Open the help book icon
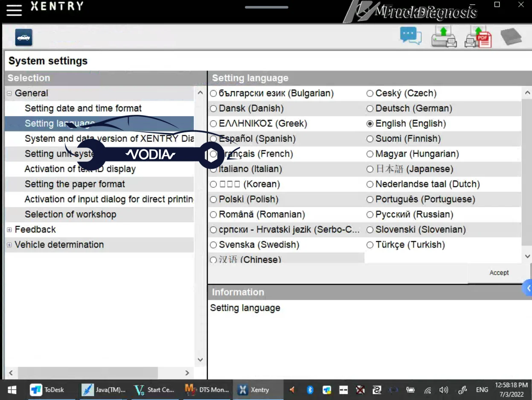This screenshot has width=532, height=400. click(x=511, y=37)
